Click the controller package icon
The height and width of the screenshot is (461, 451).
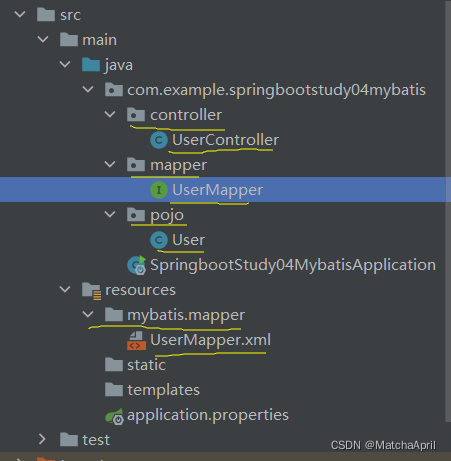click(x=136, y=115)
